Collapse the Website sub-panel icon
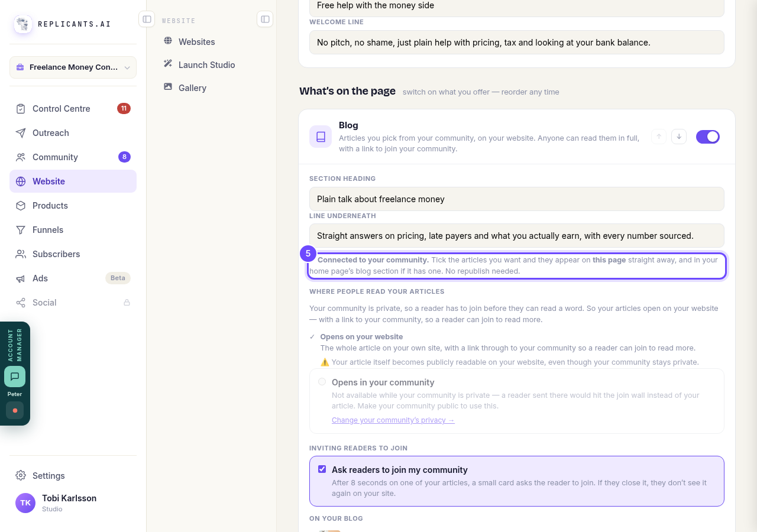The image size is (757, 532). [x=265, y=19]
